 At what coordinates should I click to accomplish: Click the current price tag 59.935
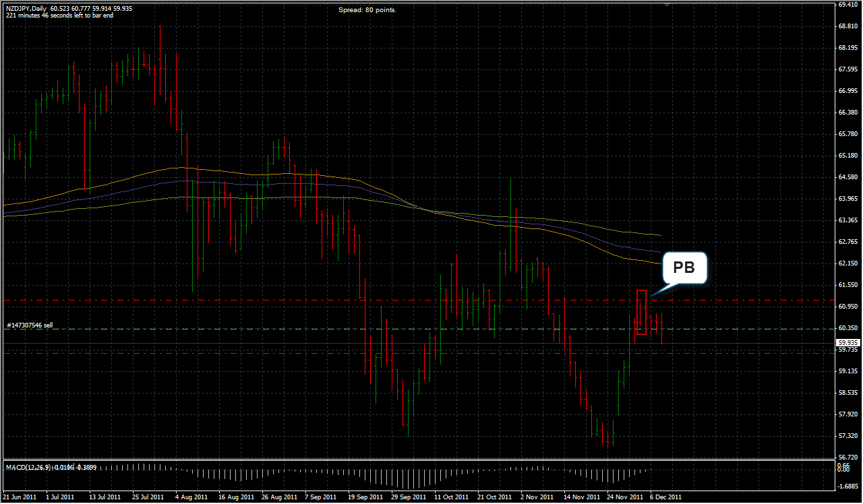click(x=848, y=342)
